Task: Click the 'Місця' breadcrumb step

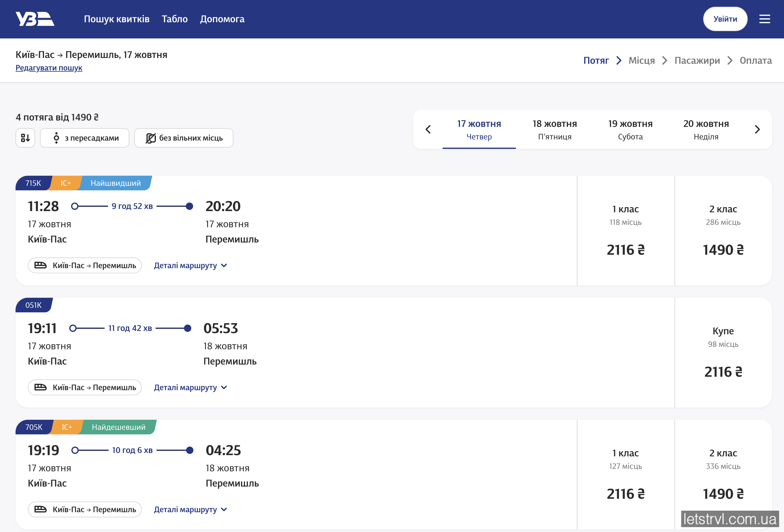Action: click(x=641, y=60)
